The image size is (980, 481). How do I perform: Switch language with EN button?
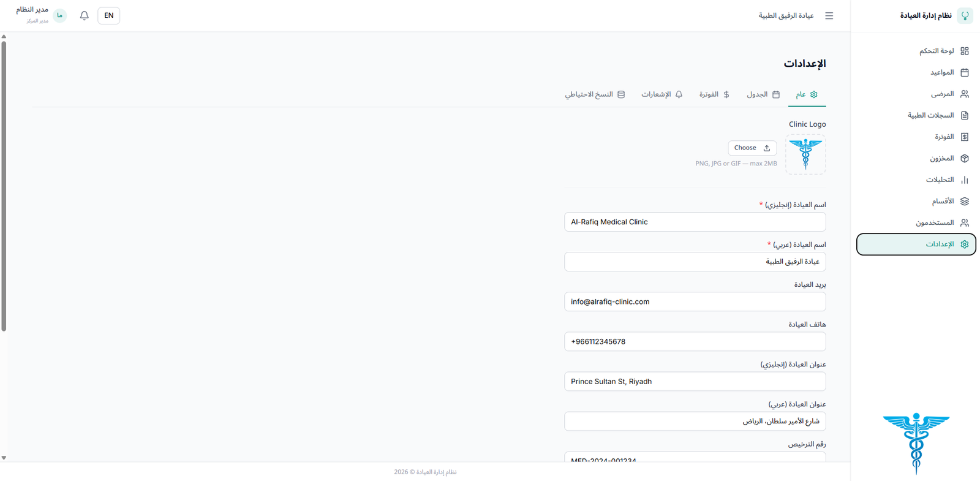point(108,16)
